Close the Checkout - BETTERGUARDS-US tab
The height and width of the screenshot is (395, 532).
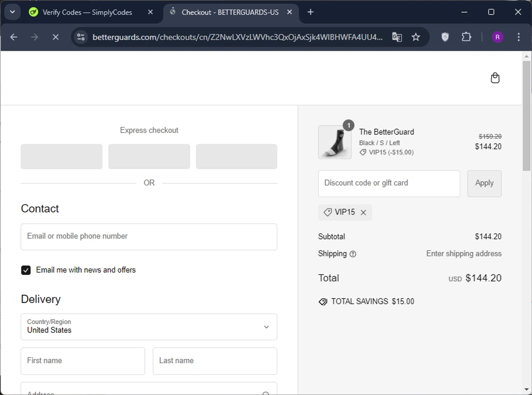point(289,12)
